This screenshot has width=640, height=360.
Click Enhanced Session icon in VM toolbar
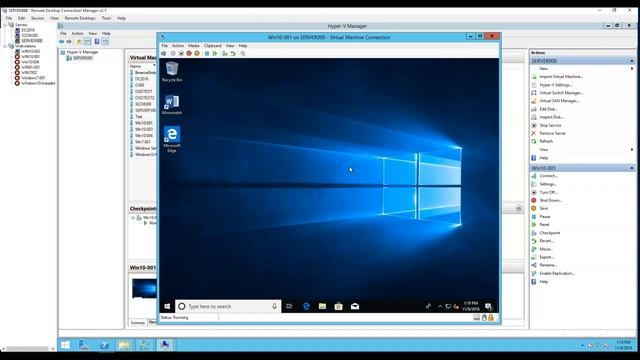pyautogui.click(x=243, y=53)
